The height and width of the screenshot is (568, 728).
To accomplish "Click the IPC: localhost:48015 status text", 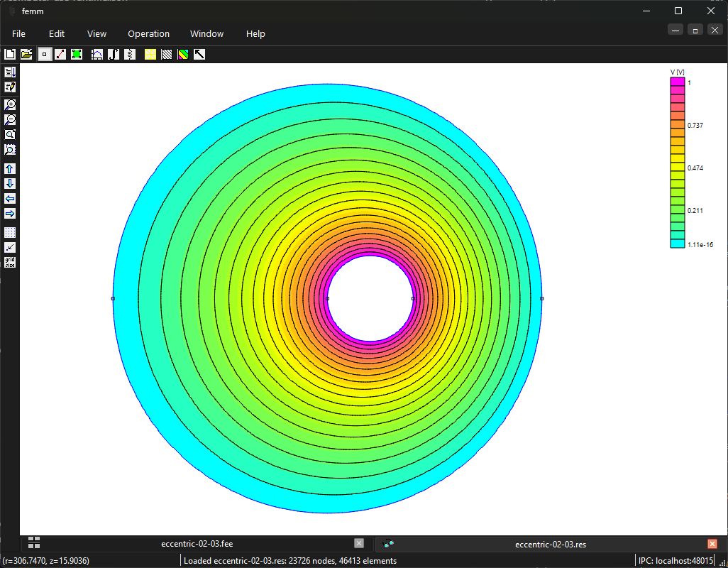I will tap(675, 561).
